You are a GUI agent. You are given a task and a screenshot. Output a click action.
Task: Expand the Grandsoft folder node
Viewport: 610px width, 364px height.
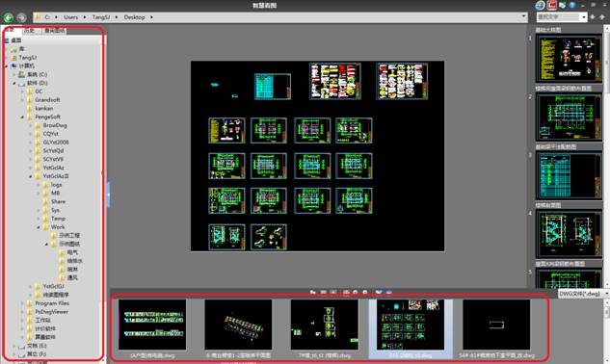click(x=22, y=100)
